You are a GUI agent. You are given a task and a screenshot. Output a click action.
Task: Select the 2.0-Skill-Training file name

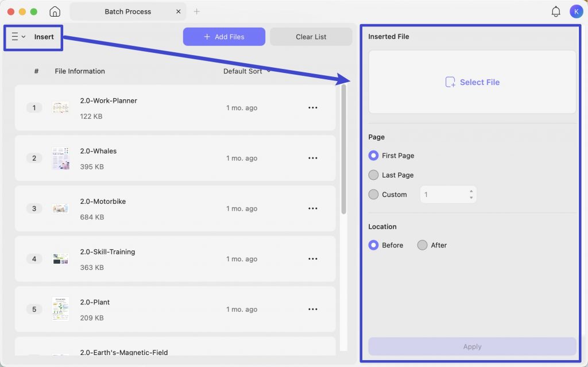pos(107,252)
